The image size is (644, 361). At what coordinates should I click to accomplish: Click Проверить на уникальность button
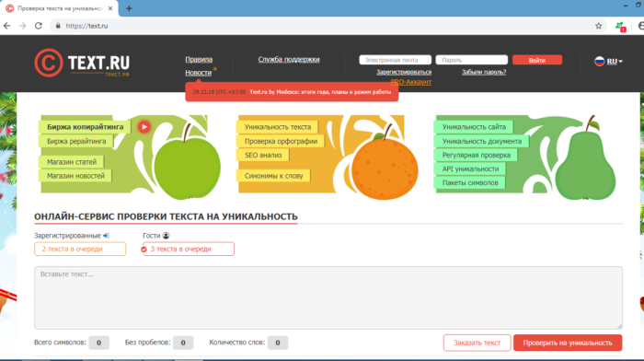568,343
